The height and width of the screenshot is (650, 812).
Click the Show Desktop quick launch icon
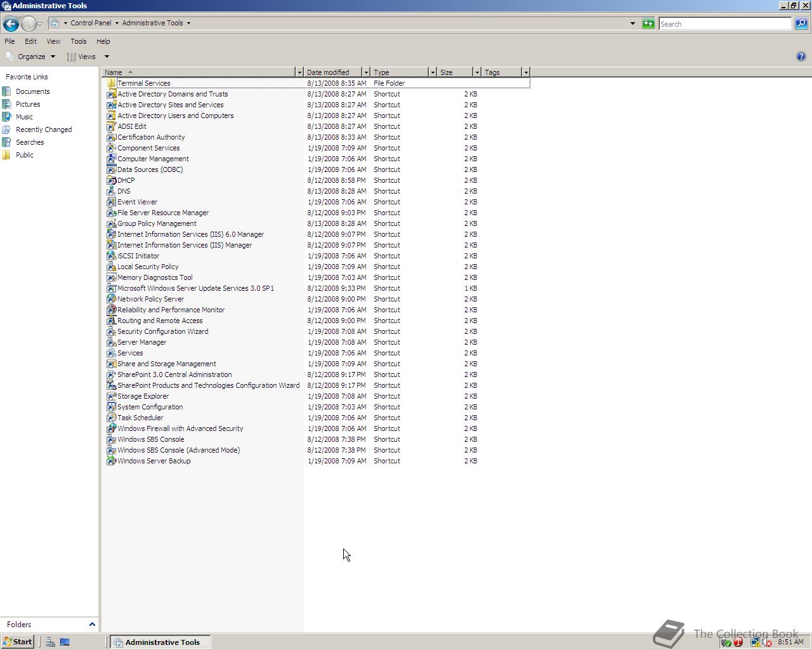coord(64,642)
